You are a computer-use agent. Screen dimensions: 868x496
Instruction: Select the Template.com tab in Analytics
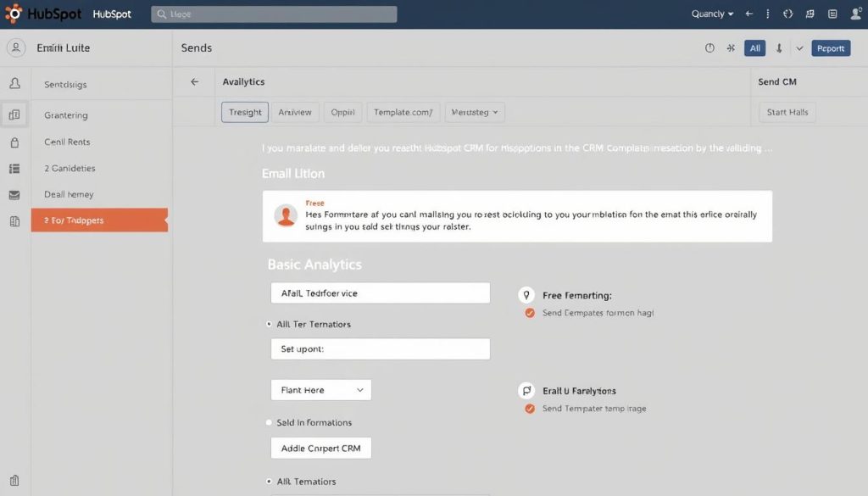coord(403,111)
